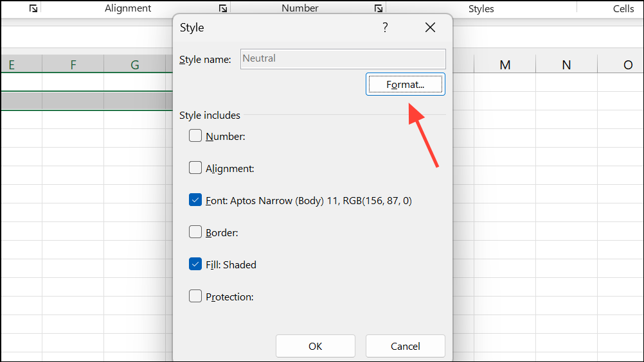The width and height of the screenshot is (644, 362).
Task: Select column N header
Action: click(x=566, y=65)
